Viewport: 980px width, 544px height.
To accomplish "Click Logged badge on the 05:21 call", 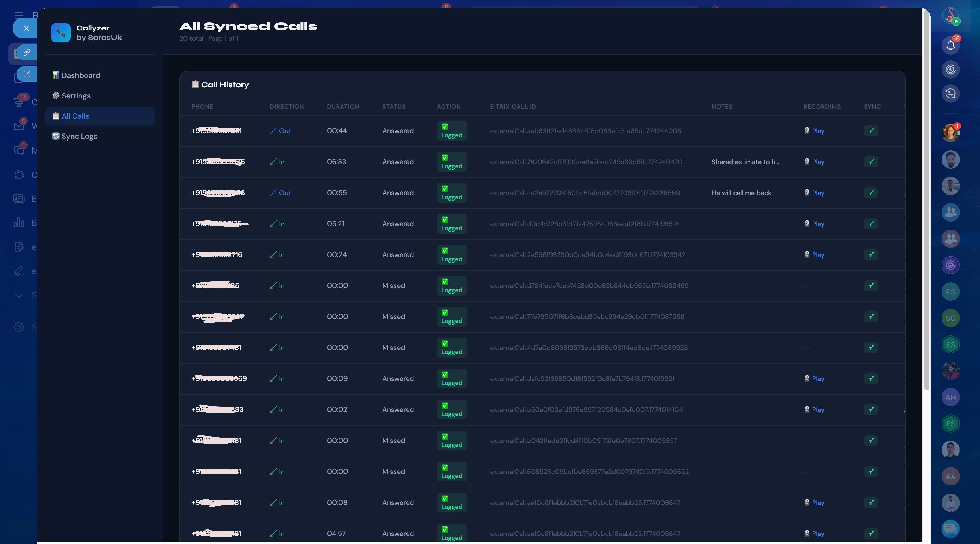I will 452,224.
